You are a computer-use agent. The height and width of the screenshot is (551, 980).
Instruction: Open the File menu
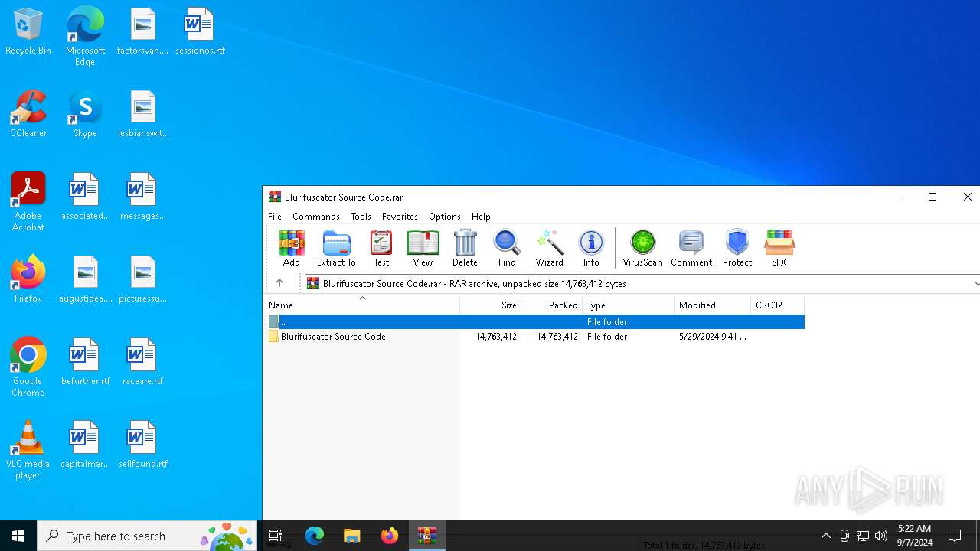[x=275, y=217]
